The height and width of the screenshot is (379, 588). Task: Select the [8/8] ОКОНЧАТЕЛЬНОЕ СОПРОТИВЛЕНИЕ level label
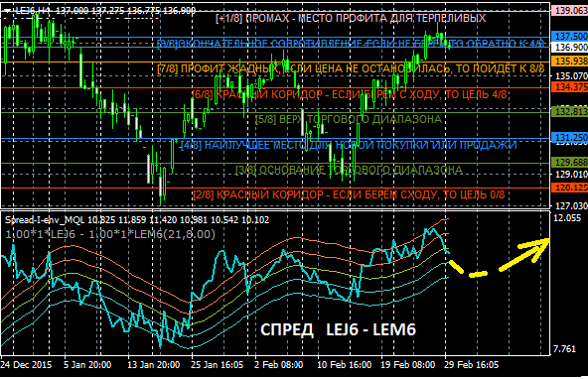point(351,44)
